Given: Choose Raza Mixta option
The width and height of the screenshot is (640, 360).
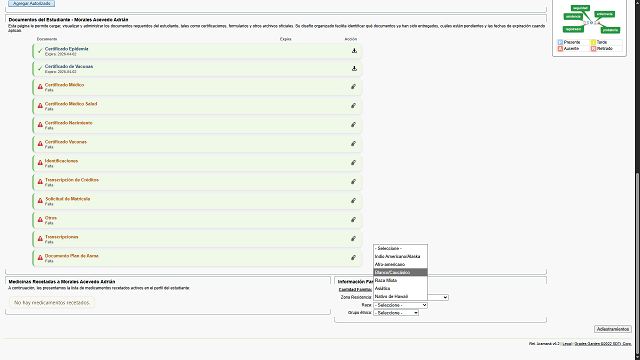Looking at the screenshot, I should point(400,280).
